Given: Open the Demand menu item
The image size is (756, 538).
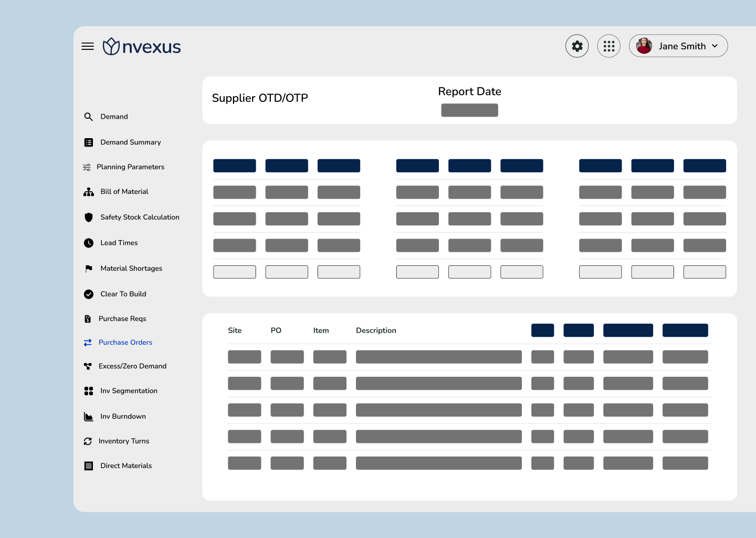Looking at the screenshot, I should (114, 117).
